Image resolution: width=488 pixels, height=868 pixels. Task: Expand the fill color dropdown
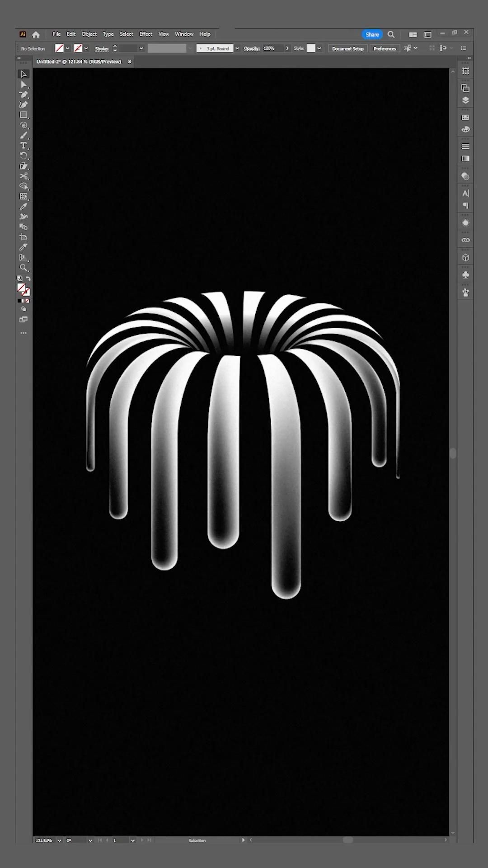(x=67, y=48)
